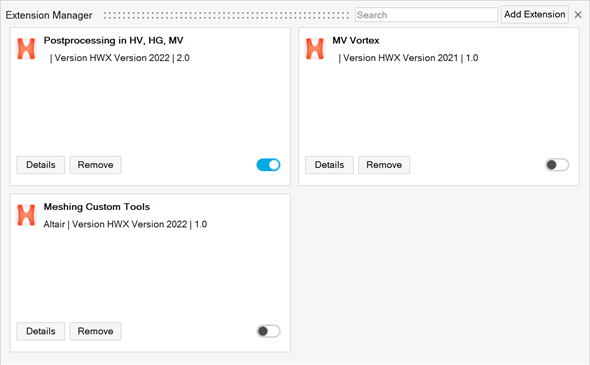Click the Postprocessing in HV, HG, MV title
The width and height of the screenshot is (590, 365).
coord(113,40)
